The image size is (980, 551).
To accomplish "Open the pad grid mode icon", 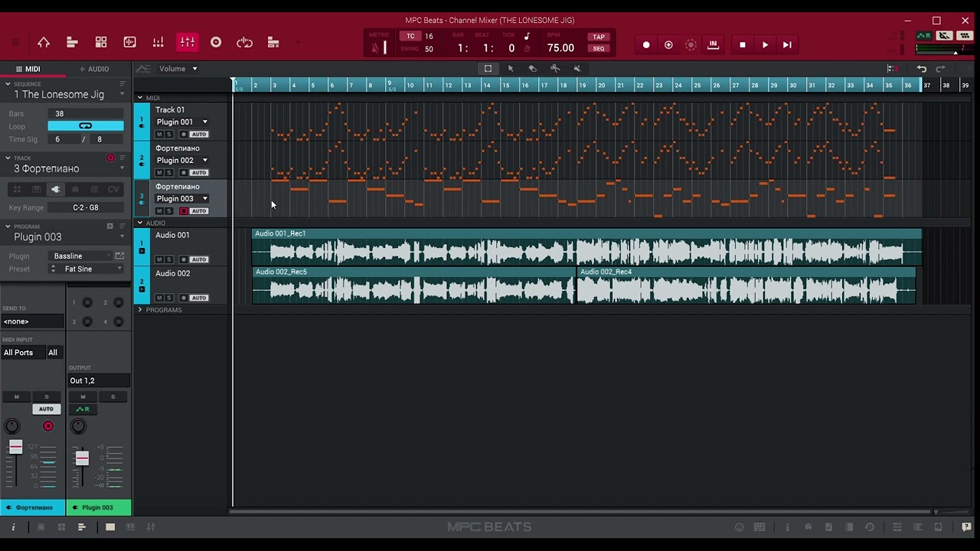I will tap(101, 43).
